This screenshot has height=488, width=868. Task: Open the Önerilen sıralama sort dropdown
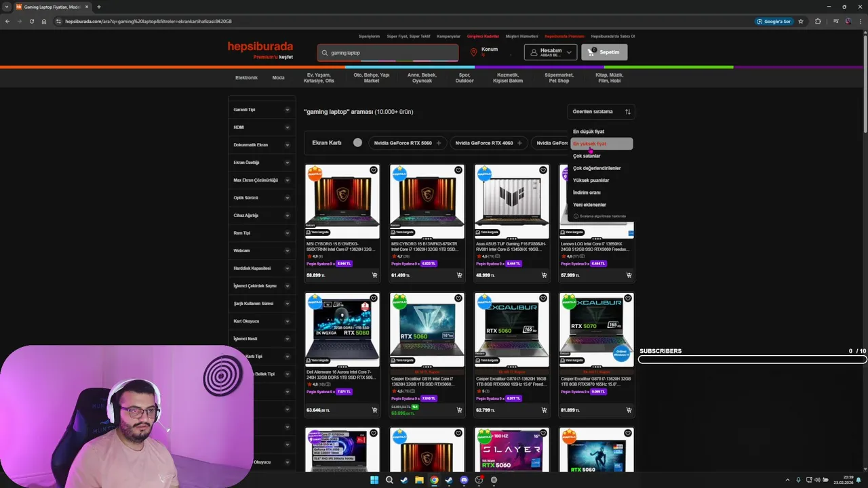601,112
